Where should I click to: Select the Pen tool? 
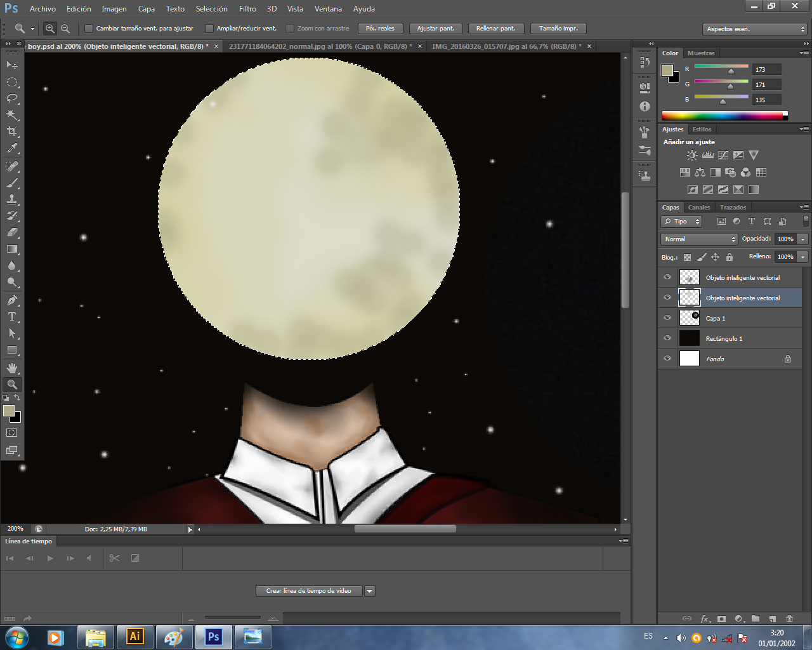[x=12, y=300]
